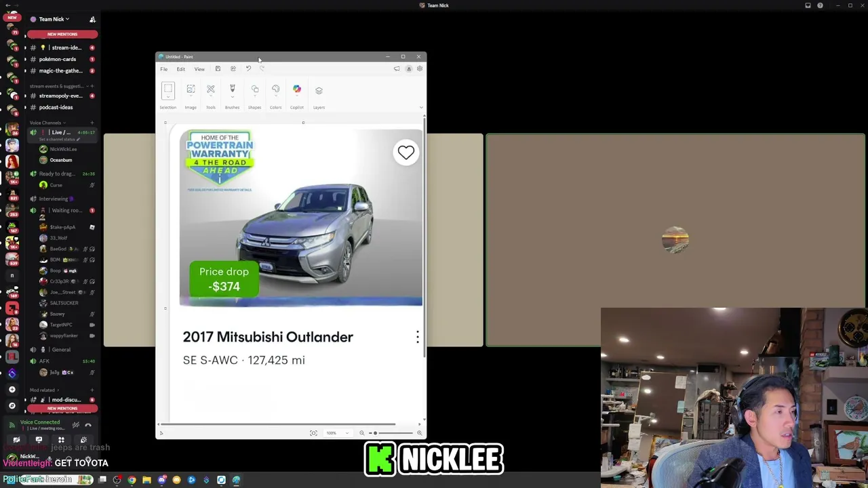The width and height of the screenshot is (868, 488).
Task: Open the magic-the-gathering channel
Action: click(62, 70)
